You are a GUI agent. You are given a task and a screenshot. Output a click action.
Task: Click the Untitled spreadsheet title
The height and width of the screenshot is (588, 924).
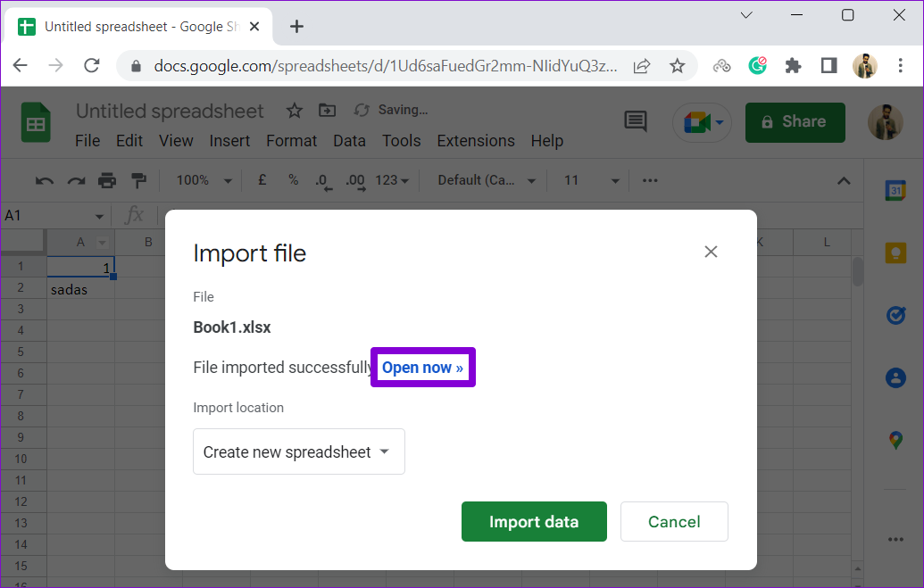(170, 111)
